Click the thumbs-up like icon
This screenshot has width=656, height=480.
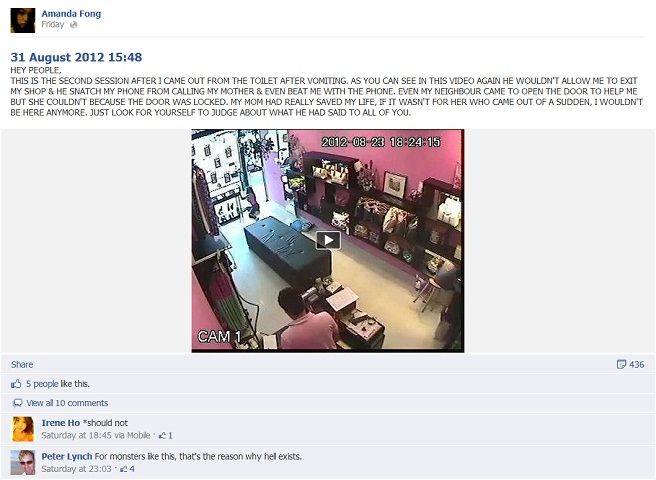point(16,383)
